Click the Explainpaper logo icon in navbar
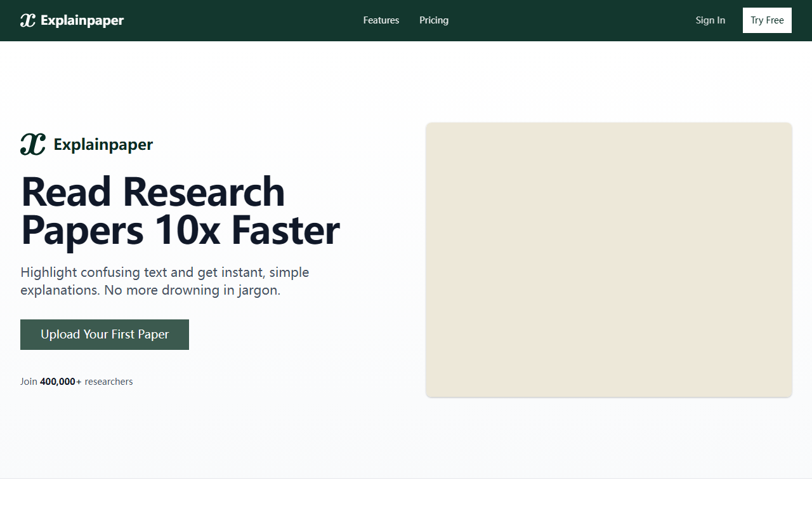The height and width of the screenshot is (508, 812). pos(28,20)
